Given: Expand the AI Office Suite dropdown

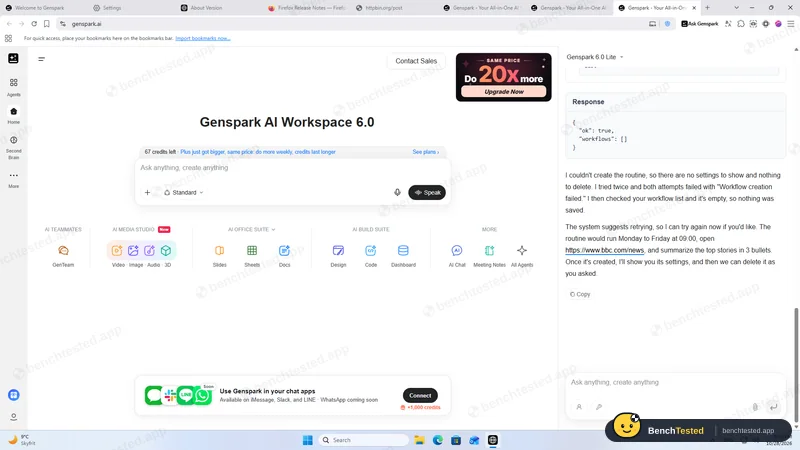Looking at the screenshot, I should point(252,230).
